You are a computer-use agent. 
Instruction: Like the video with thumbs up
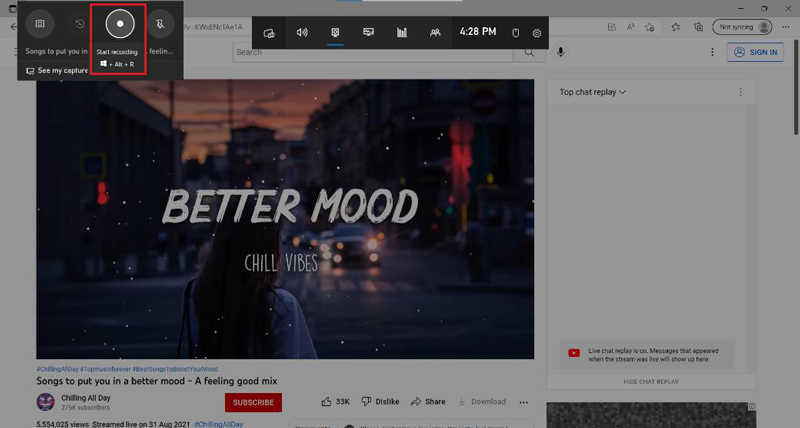pos(328,402)
